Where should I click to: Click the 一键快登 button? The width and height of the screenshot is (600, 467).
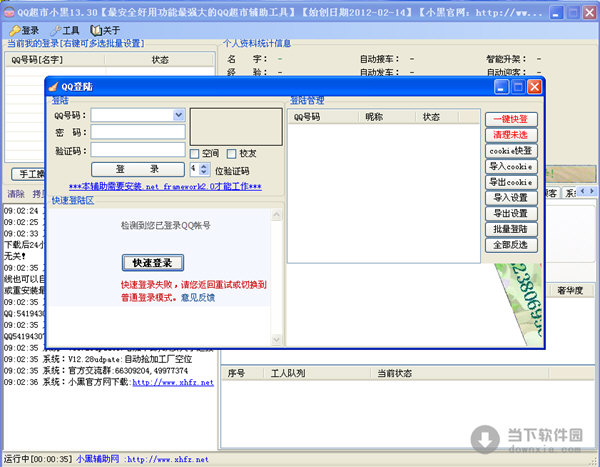(511, 119)
